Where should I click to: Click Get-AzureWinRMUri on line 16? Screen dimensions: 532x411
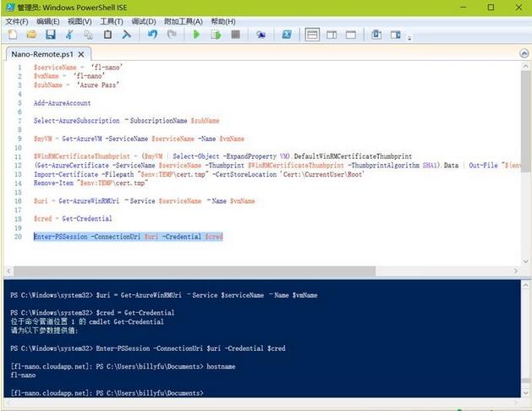(x=89, y=201)
